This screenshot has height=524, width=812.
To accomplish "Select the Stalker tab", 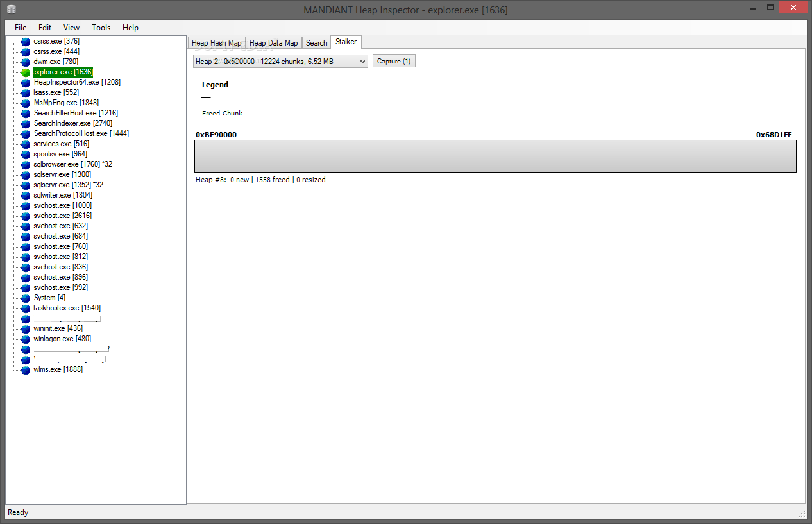I will (x=346, y=42).
